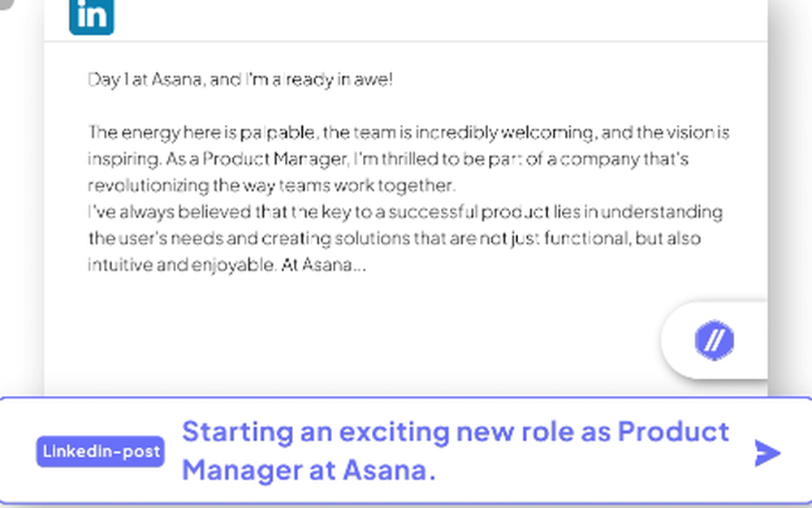Click the "revolutionizing the way teams work" line
The width and height of the screenshot is (812, 508).
tap(271, 185)
